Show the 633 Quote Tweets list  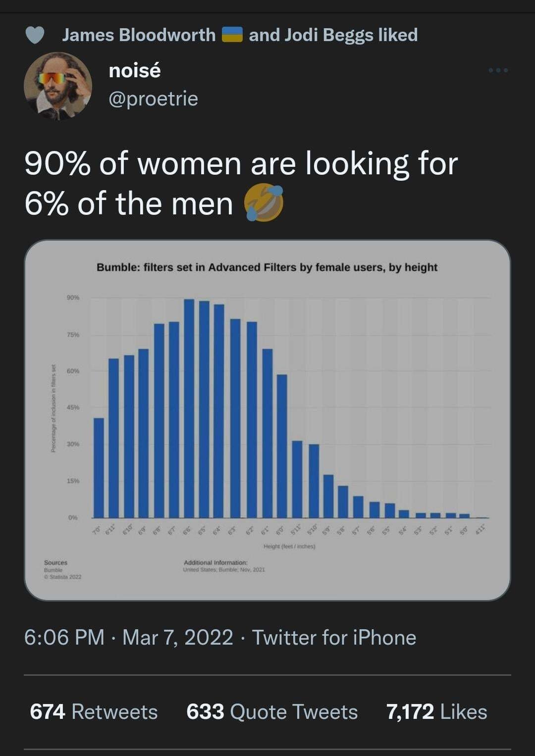(x=272, y=711)
